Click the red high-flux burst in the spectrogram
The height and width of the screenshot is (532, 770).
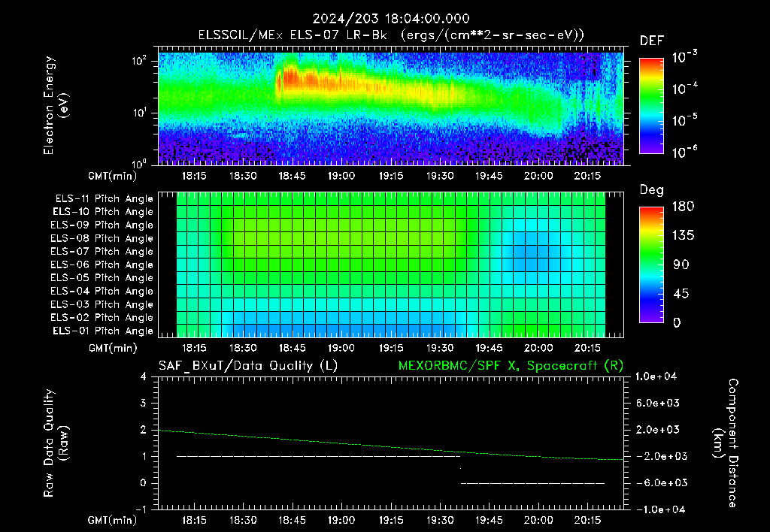tap(299, 79)
